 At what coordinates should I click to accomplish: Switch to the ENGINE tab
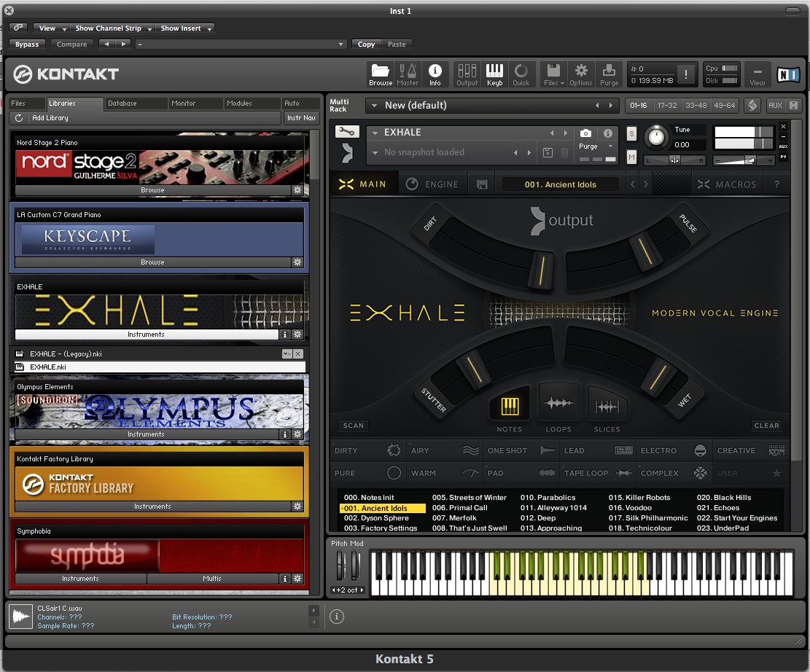click(433, 184)
